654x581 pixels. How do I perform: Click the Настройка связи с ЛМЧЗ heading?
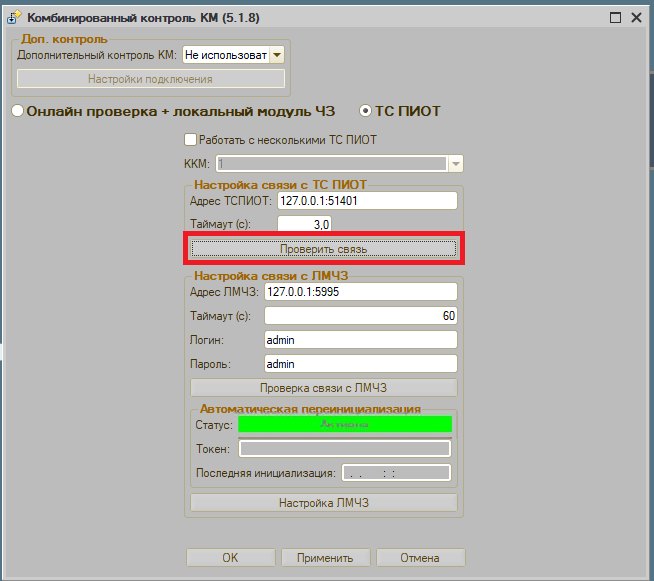point(271,276)
